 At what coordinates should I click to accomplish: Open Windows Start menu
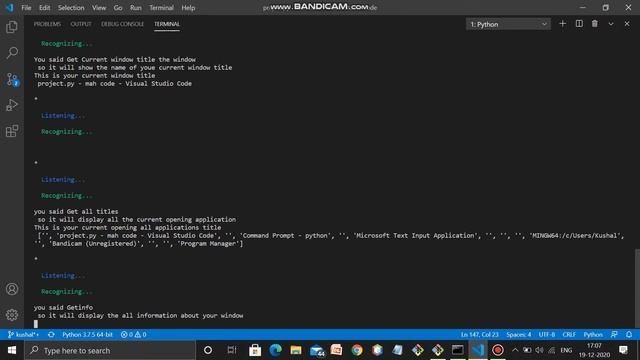(x=12, y=350)
